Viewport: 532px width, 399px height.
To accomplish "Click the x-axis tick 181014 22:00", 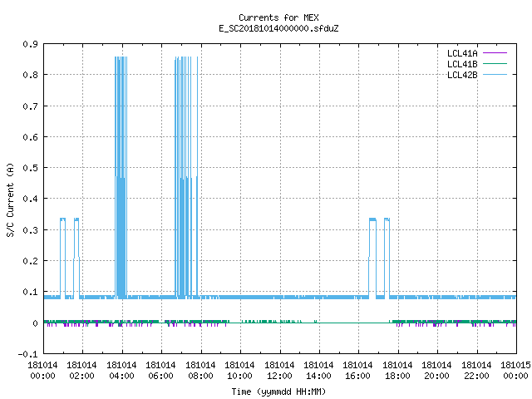I will [x=476, y=371].
